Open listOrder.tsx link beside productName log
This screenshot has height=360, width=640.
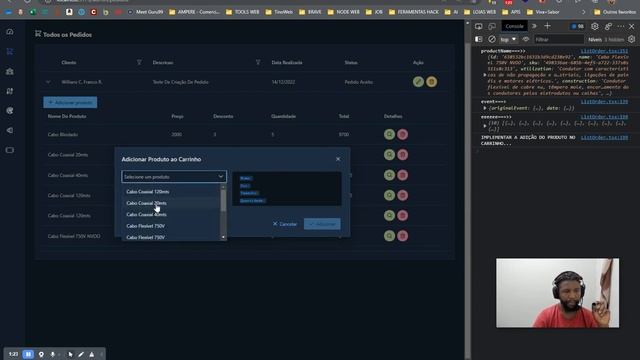pos(604,51)
